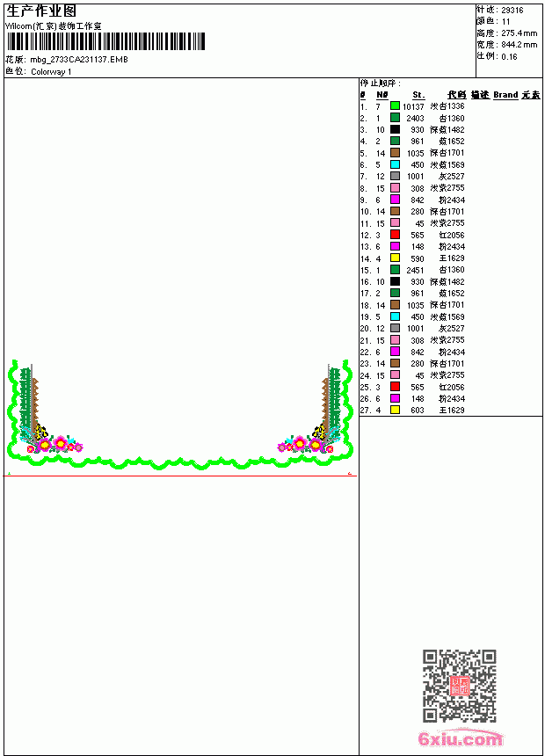Click the QR code image
545x756 pixels.
point(460,686)
